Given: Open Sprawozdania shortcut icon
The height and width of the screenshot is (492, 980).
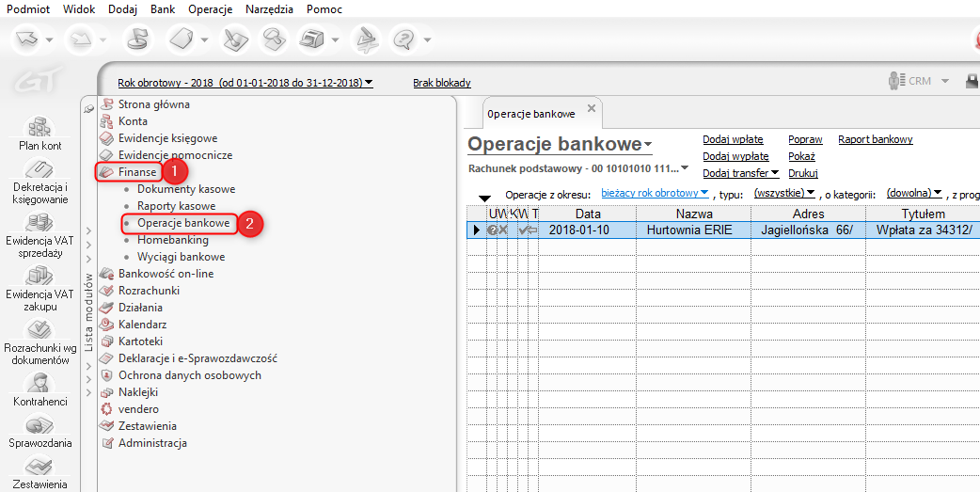Looking at the screenshot, I should click(x=40, y=425).
